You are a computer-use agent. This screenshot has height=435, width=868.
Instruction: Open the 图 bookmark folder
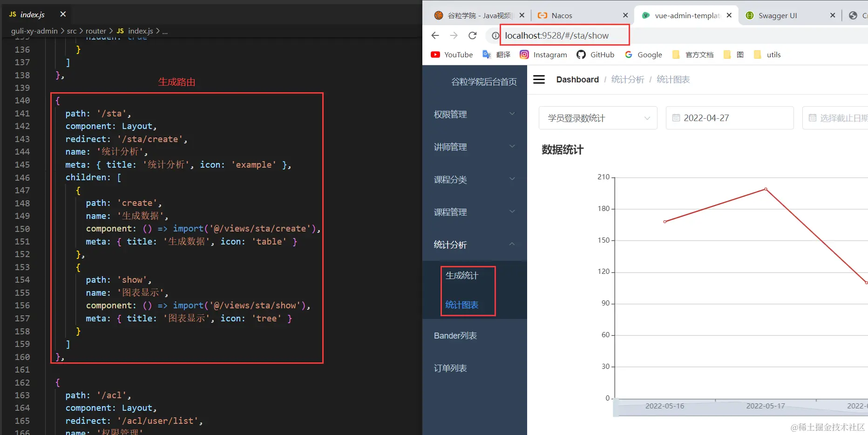[733, 54]
